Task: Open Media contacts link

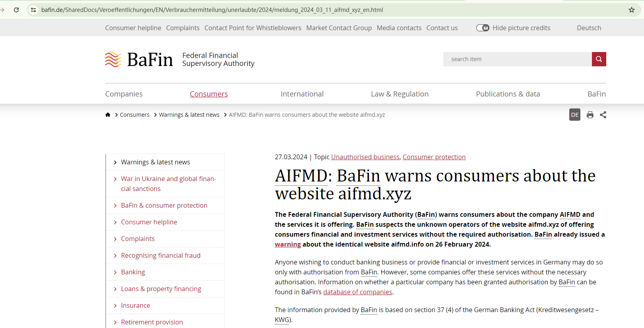Action: point(399,28)
